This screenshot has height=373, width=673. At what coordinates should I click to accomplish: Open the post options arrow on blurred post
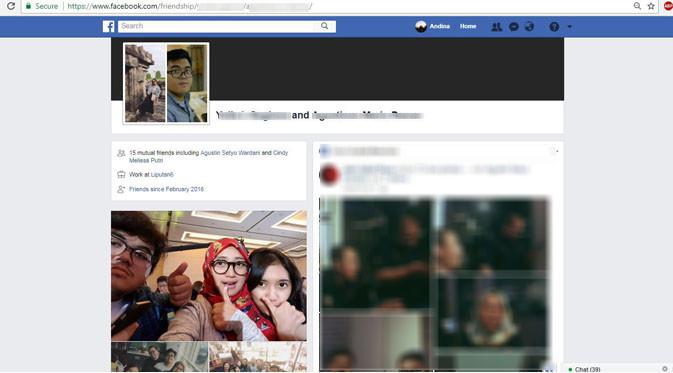tap(557, 151)
